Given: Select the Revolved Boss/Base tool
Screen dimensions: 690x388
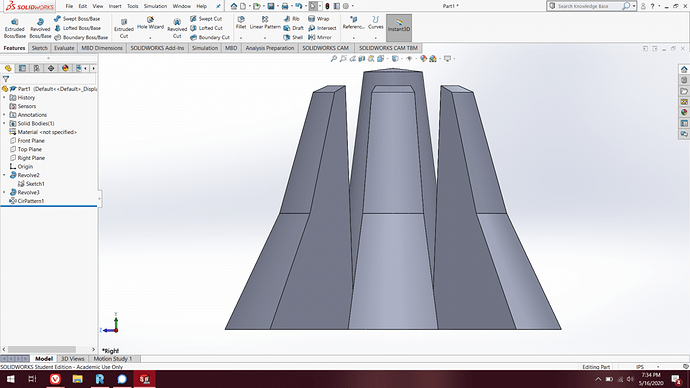Looking at the screenshot, I should click(40, 29).
